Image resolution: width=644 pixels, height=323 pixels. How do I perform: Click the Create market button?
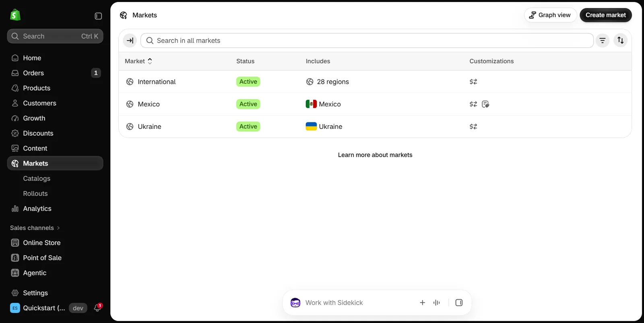pos(606,15)
